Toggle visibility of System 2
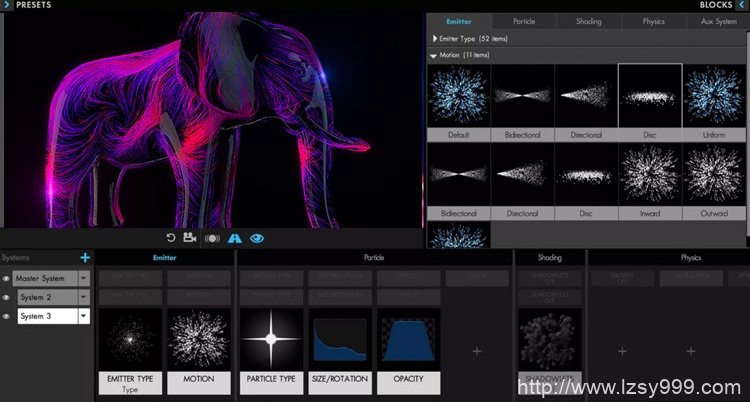Image resolution: width=750 pixels, height=402 pixels. coord(6,297)
